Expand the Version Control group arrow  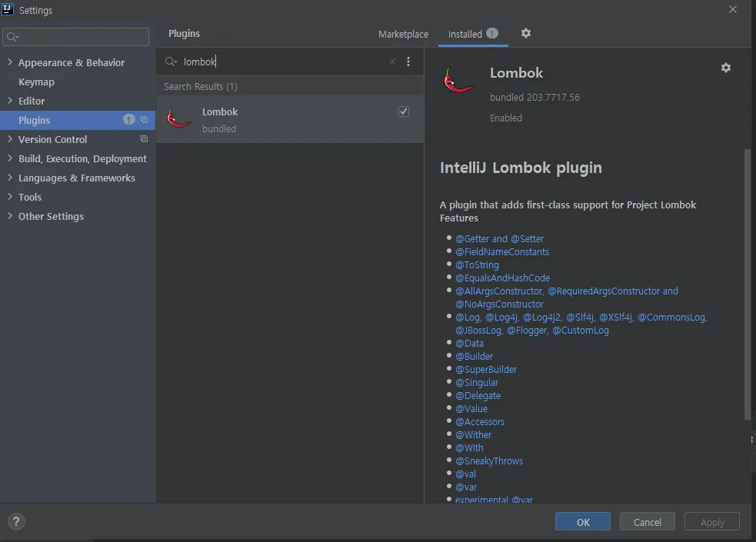click(x=10, y=138)
